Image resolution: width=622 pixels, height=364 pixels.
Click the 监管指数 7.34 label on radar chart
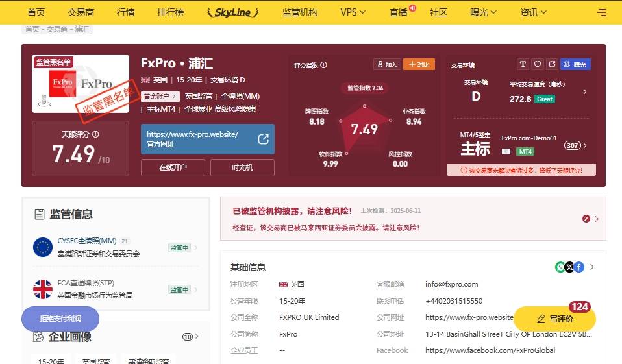(366, 88)
